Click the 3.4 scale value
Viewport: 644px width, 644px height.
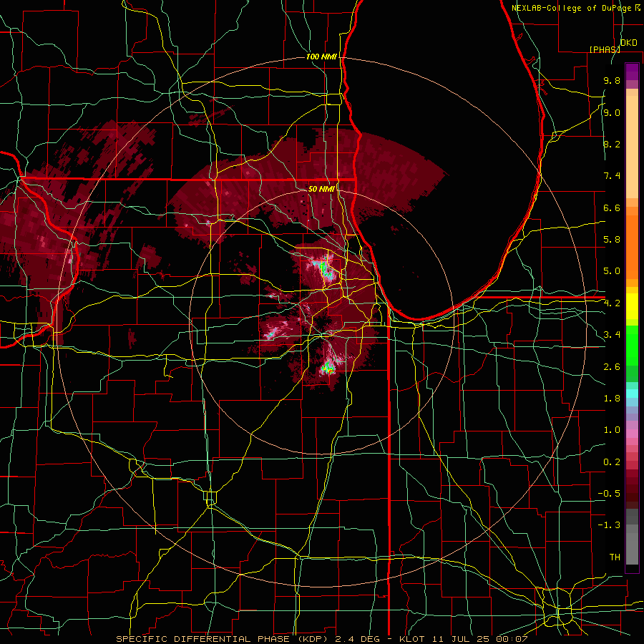(612, 335)
